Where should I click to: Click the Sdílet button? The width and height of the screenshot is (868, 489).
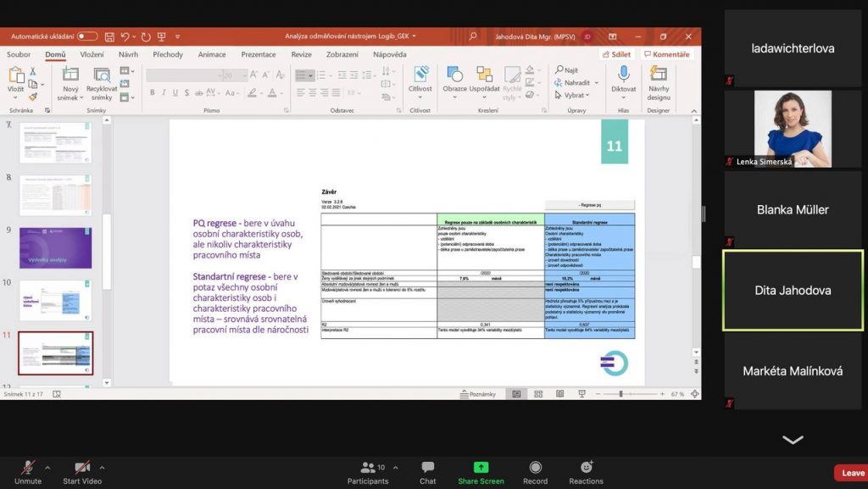pyautogui.click(x=616, y=54)
